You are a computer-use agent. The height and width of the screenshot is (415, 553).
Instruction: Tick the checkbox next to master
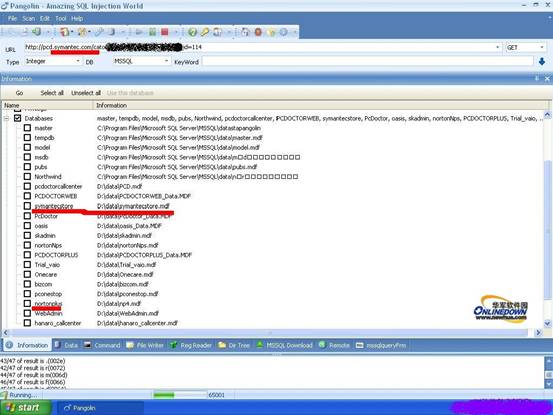pyautogui.click(x=27, y=128)
